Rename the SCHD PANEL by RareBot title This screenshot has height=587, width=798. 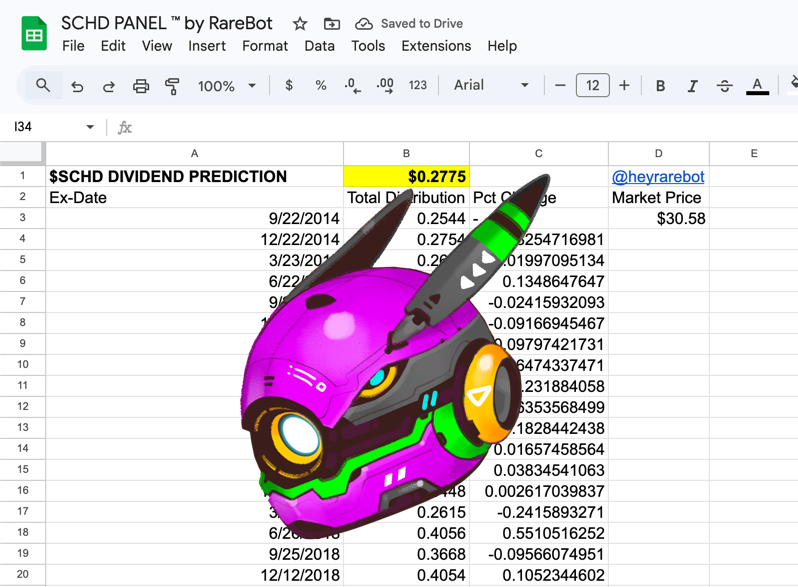click(x=166, y=23)
